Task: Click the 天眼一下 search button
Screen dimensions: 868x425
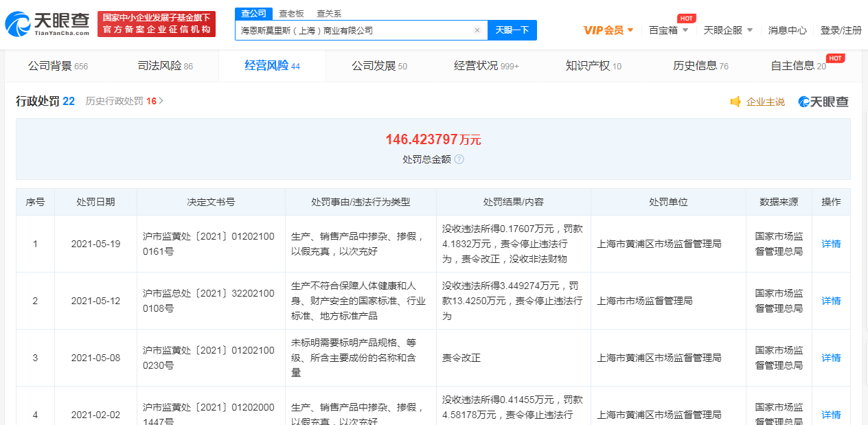Action: (x=512, y=30)
